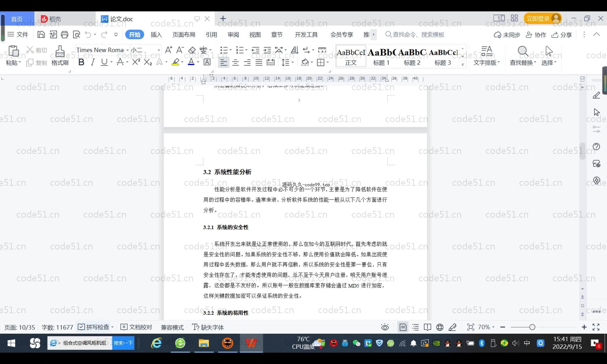This screenshot has width=607, height=364.
Task: Open font color dropdown arrow
Action: (x=198, y=62)
